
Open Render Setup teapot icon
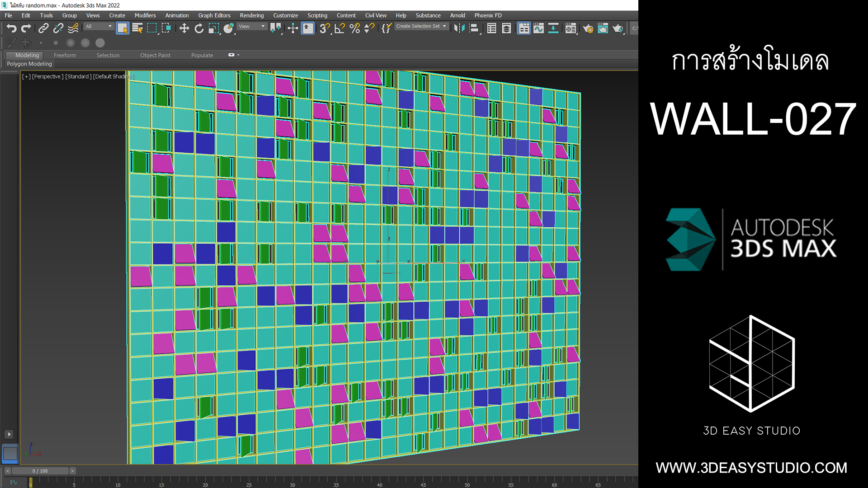click(x=588, y=28)
